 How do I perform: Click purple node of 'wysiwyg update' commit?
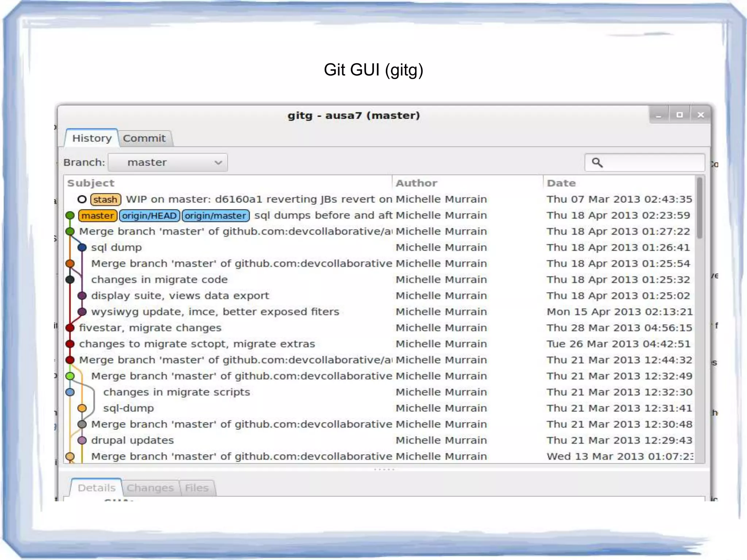click(82, 312)
